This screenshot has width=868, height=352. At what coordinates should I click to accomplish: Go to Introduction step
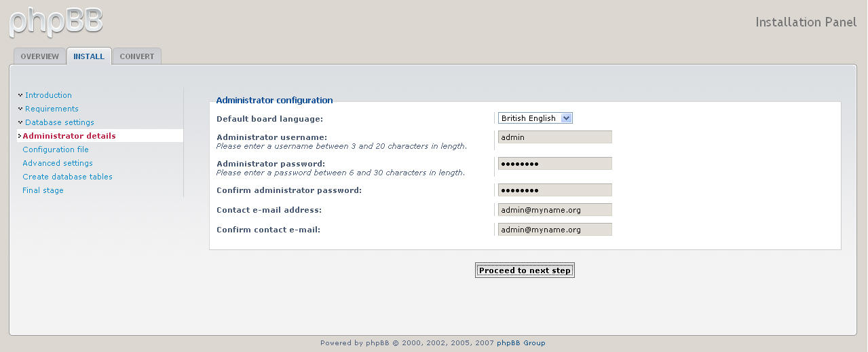point(48,95)
